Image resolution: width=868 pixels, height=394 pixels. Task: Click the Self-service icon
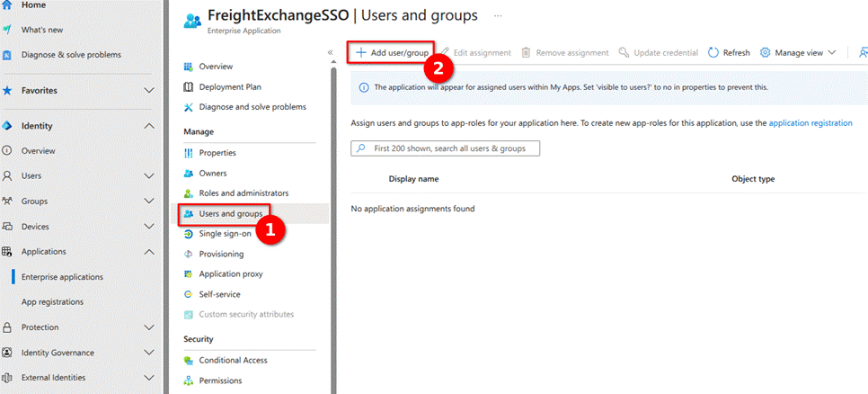click(188, 294)
